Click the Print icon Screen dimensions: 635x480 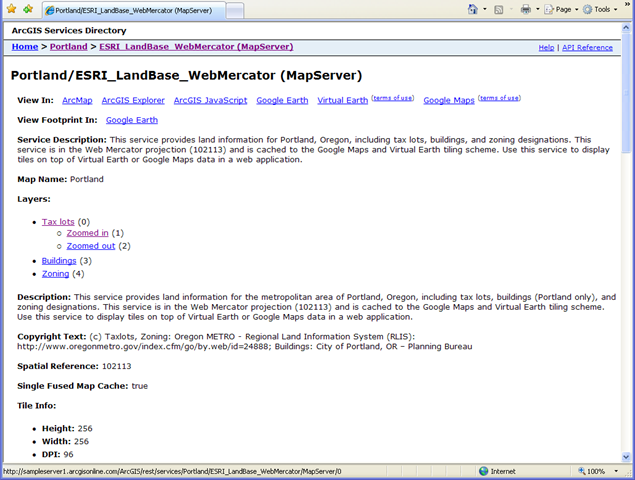[526, 9]
